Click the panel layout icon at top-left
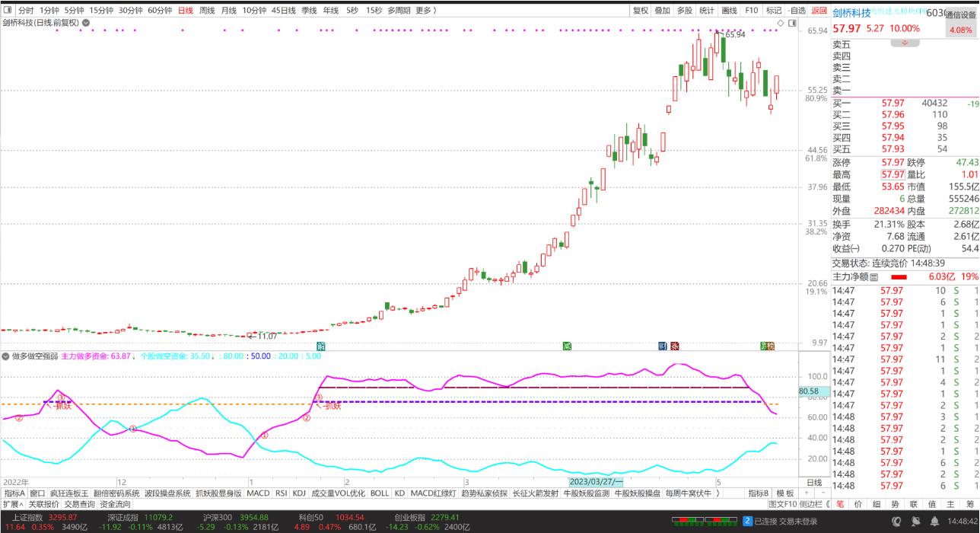The height and width of the screenshot is (533, 980). (8, 11)
